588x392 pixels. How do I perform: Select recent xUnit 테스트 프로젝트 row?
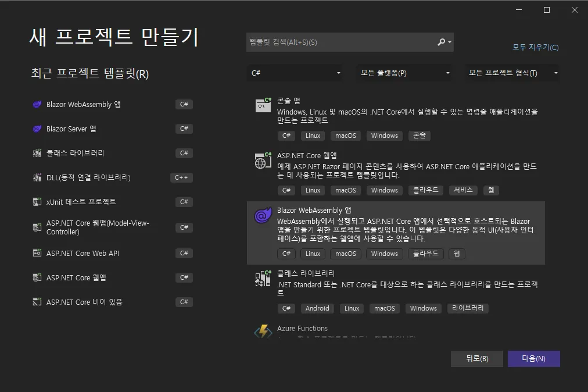[113, 202]
